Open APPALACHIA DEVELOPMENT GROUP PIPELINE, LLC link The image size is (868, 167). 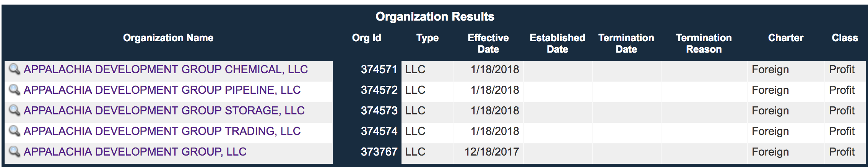pyautogui.click(x=162, y=90)
